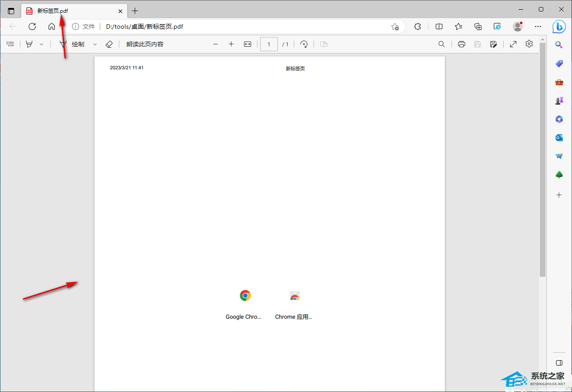Viewport: 572px width, 392px height.
Task: Save the PDF as a new file
Action: click(493, 44)
